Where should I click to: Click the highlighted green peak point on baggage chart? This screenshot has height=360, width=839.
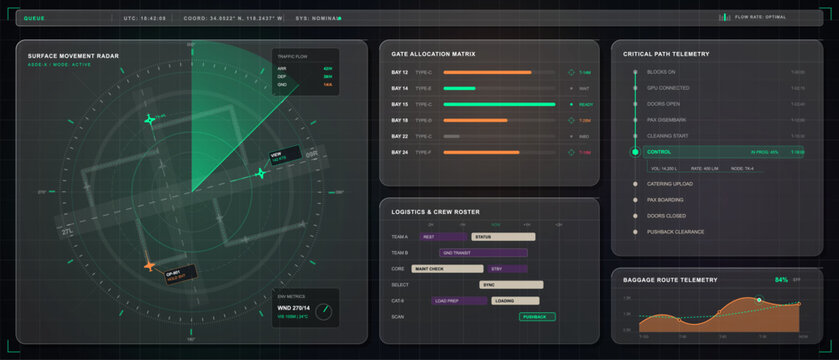point(759,300)
